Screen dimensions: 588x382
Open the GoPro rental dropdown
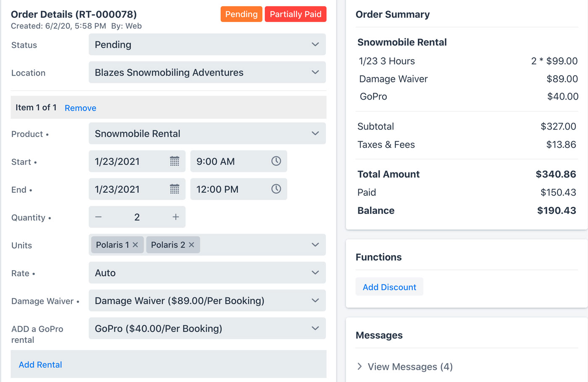coord(207,329)
